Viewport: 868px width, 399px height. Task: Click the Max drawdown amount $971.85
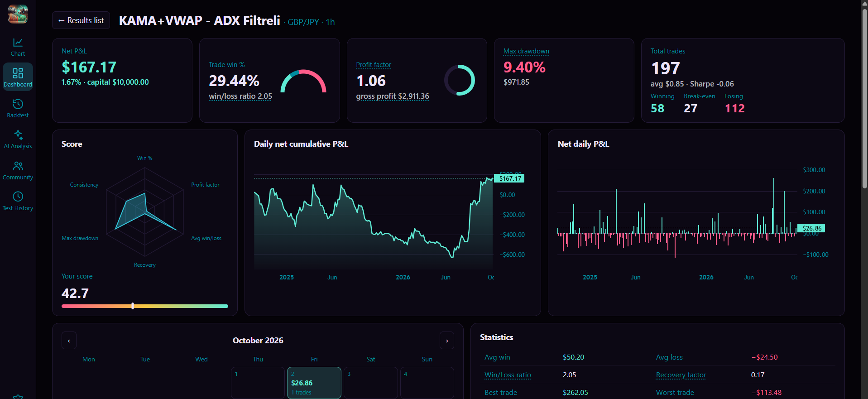[516, 82]
